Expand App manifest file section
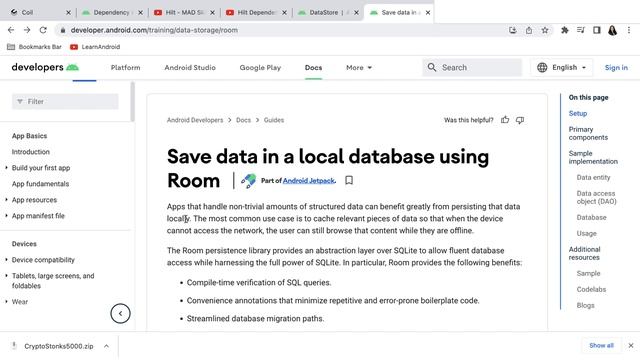The width and height of the screenshot is (640, 360). pyautogui.click(x=6, y=216)
